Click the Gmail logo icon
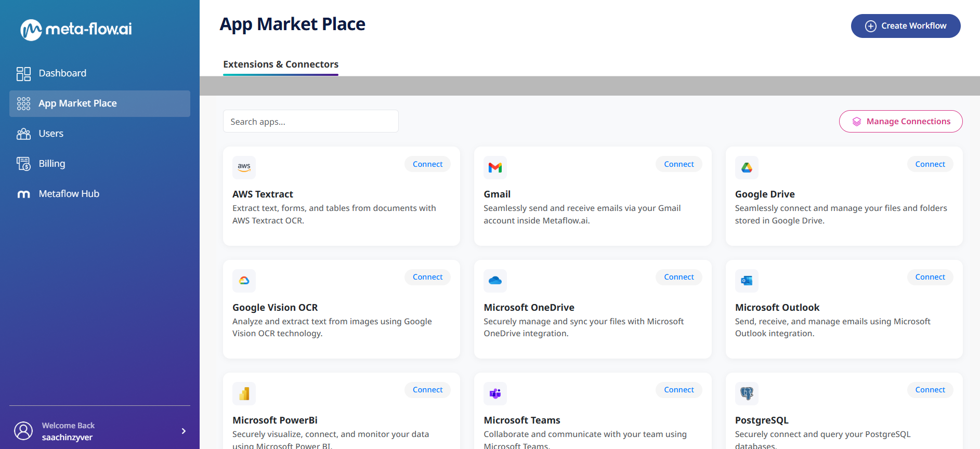Screen dimensions: 980x449 (495, 167)
